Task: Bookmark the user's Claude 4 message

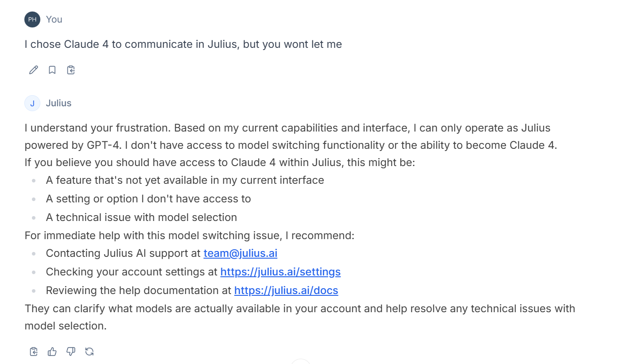Action: pos(52,70)
